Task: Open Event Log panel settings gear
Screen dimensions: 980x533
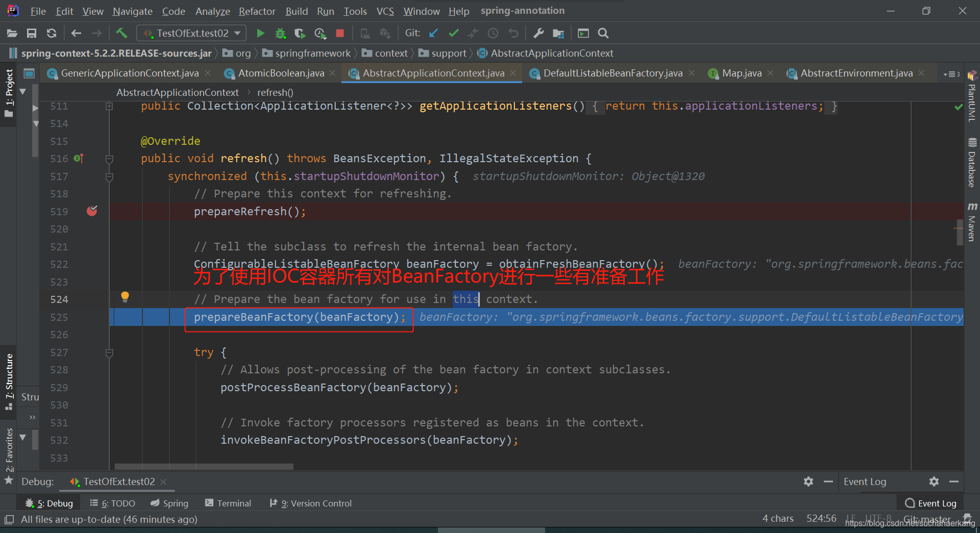Action: pos(934,481)
